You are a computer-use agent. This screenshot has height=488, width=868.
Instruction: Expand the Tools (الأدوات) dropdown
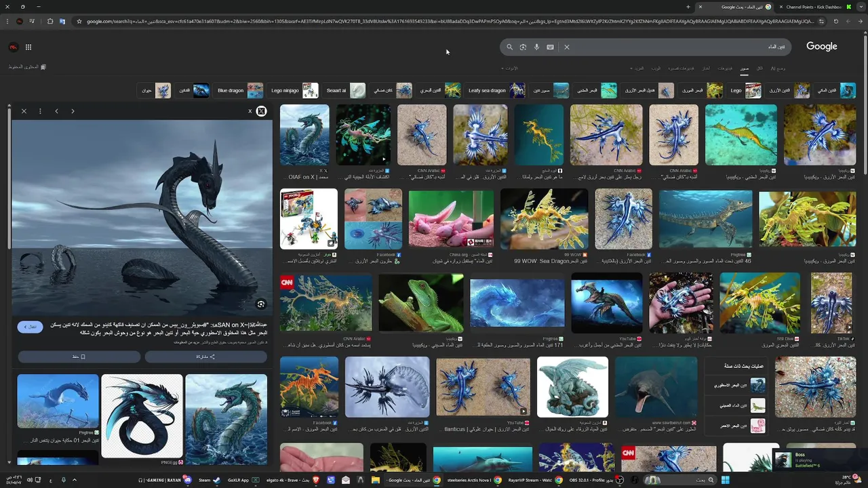(x=509, y=68)
